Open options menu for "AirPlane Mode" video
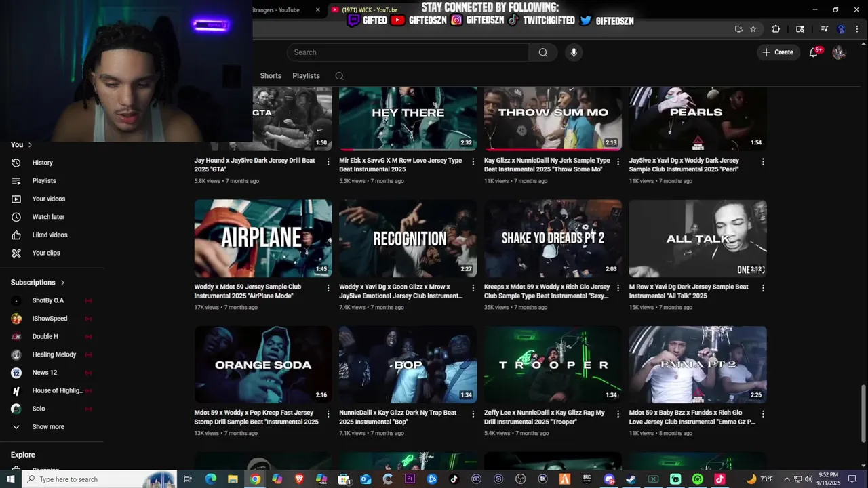This screenshot has width=868, height=488. coord(328,288)
